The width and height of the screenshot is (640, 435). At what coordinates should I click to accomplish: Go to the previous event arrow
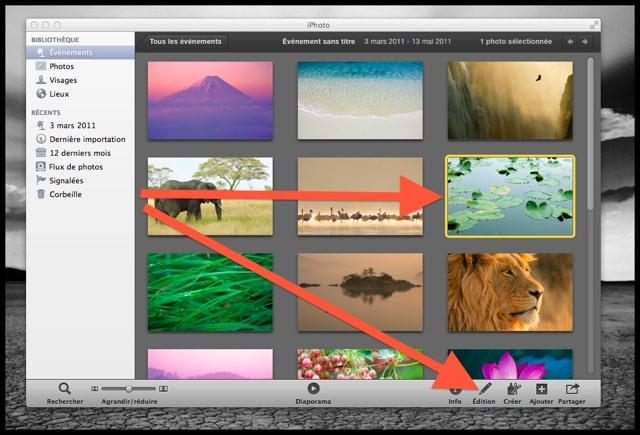pyautogui.click(x=570, y=42)
